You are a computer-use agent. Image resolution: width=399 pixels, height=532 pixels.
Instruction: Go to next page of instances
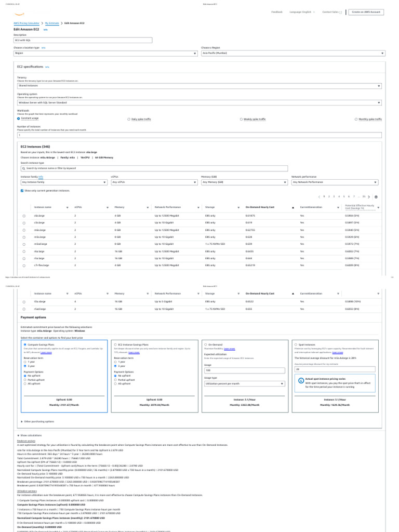click(369, 197)
